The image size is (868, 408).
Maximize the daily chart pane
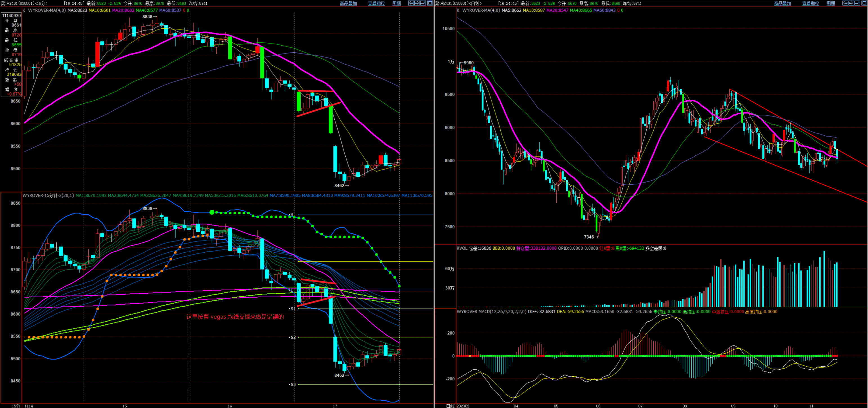point(864,3)
